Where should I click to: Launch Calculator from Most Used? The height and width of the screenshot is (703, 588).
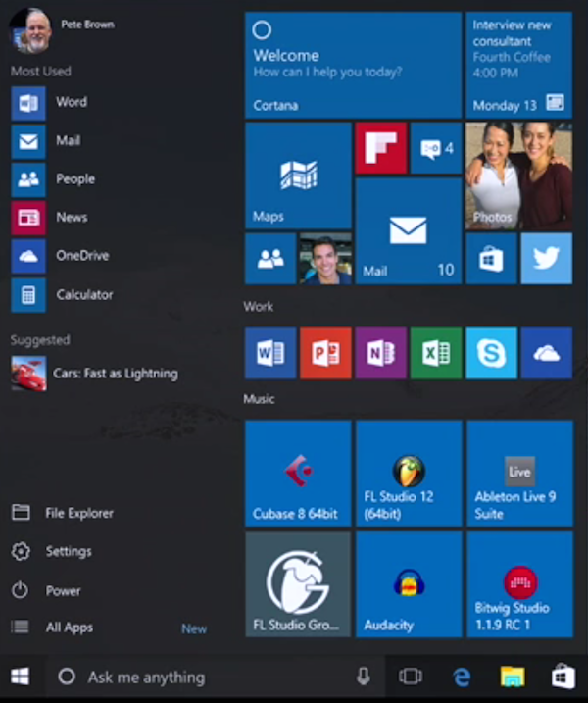coord(63,295)
